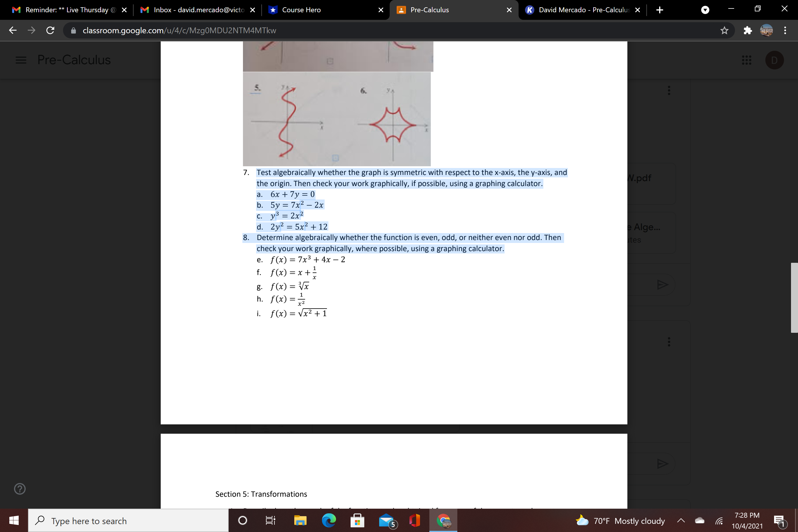Click the browser back arrow
798x532 pixels.
tap(13, 30)
